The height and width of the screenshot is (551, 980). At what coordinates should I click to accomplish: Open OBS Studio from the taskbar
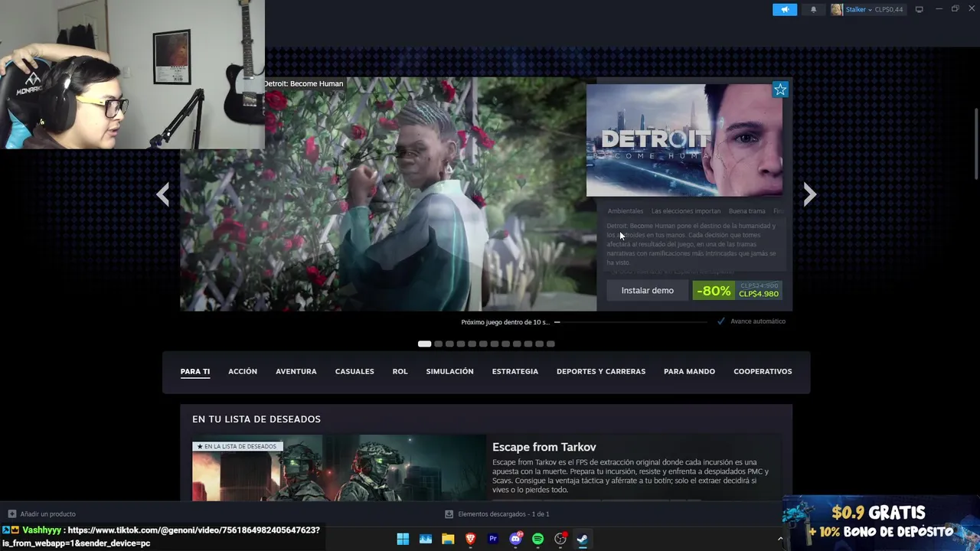(x=560, y=539)
